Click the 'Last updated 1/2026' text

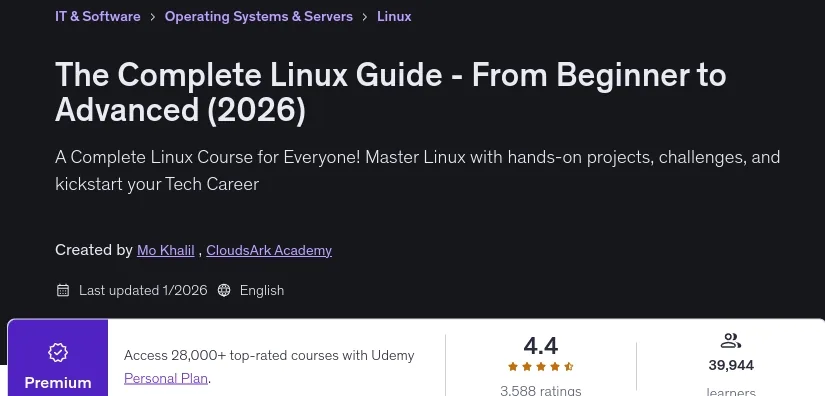pyautogui.click(x=143, y=290)
